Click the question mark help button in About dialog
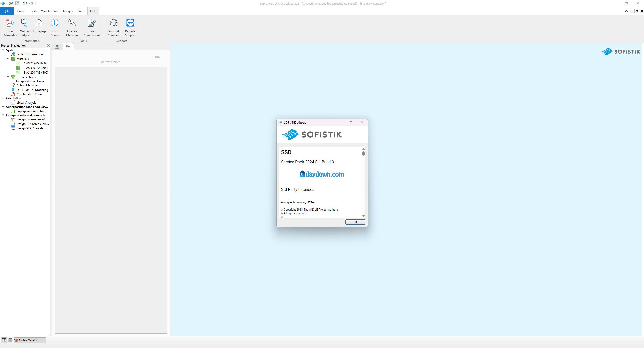Screen dimensions: 644x348 tap(351, 123)
